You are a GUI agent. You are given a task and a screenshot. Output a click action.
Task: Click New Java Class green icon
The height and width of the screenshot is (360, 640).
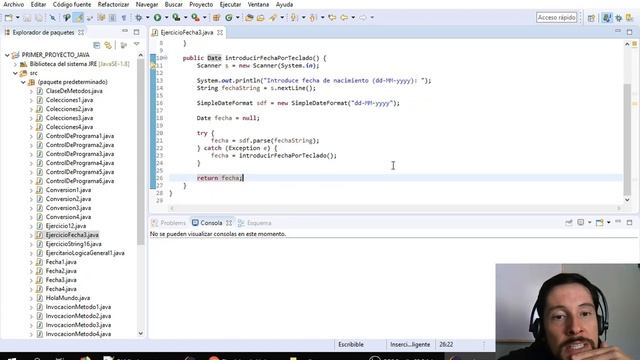[229, 18]
